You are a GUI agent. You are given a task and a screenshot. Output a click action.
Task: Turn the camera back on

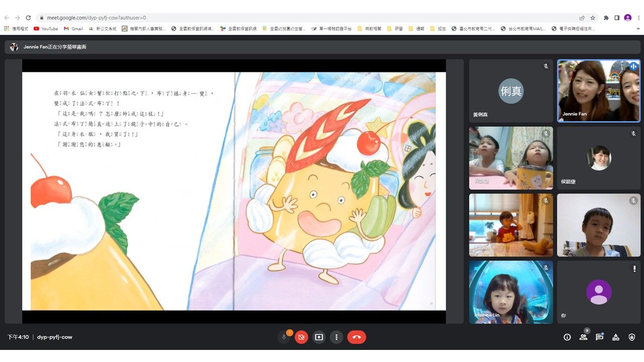point(301,337)
